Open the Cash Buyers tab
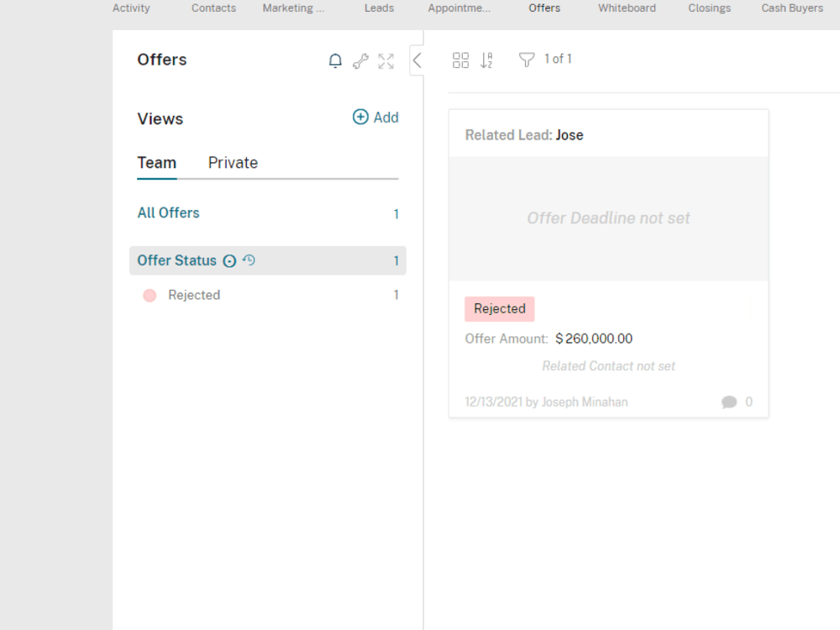This screenshot has width=840, height=630. pos(792,8)
